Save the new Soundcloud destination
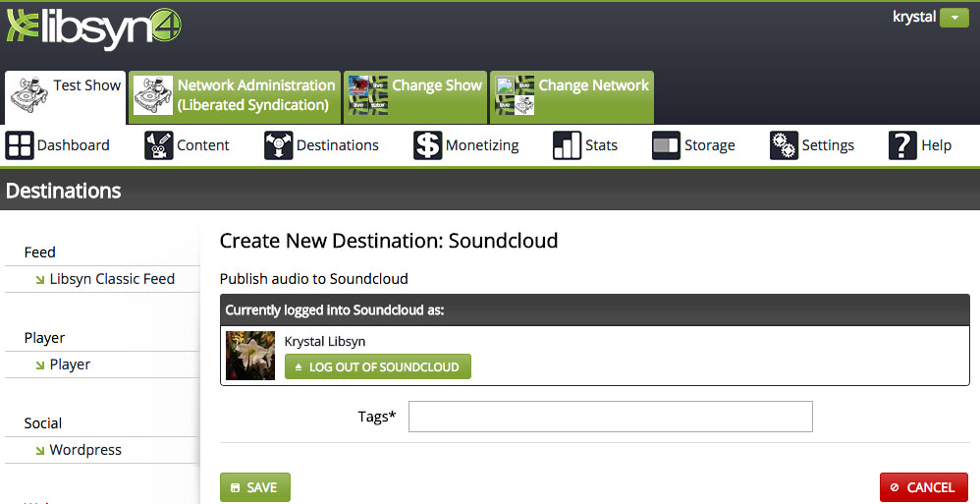The image size is (980, 504). coord(255,487)
